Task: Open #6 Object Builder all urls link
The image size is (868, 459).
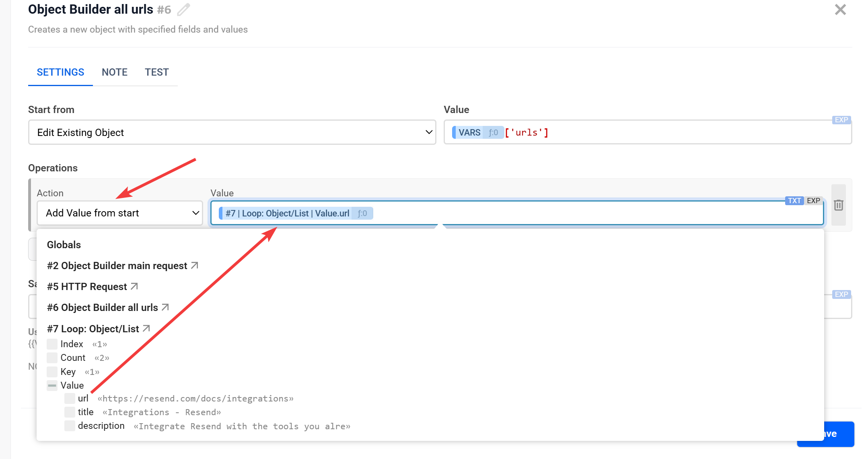Action: coord(165,307)
